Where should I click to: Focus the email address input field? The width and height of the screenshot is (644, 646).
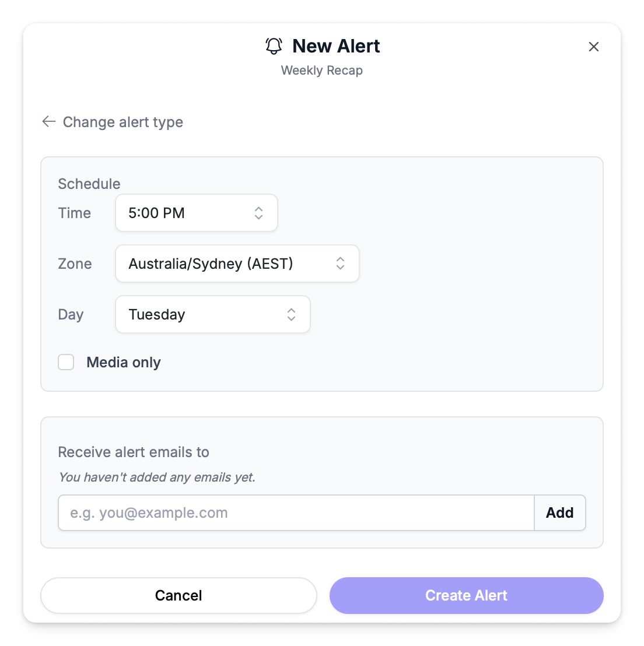click(296, 513)
